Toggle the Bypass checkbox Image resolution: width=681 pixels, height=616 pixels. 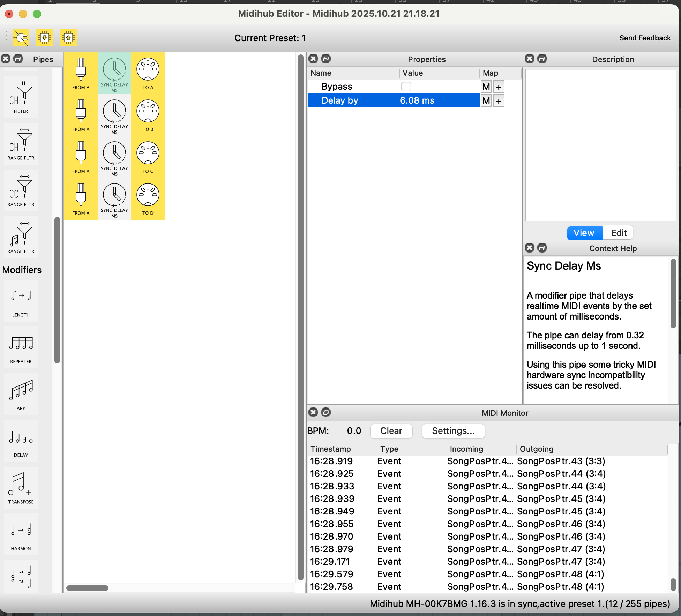point(406,87)
